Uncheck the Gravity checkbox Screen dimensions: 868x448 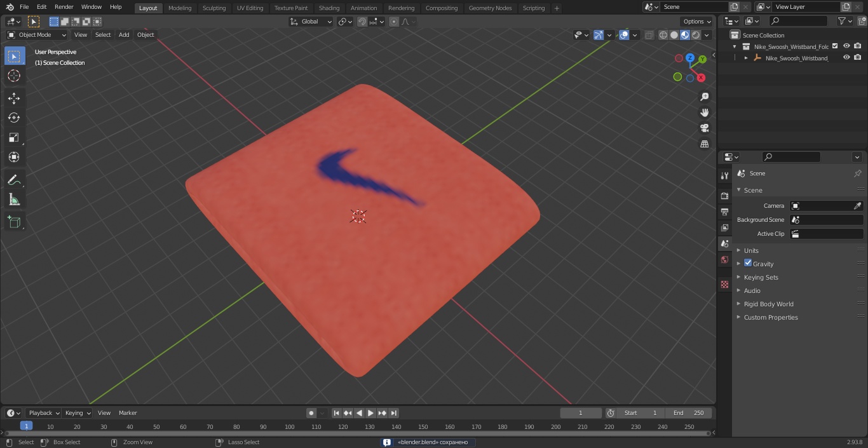[x=748, y=263]
